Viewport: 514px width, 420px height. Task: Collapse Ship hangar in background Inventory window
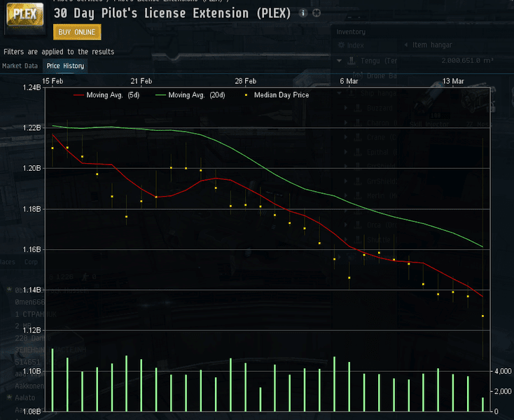pos(339,93)
